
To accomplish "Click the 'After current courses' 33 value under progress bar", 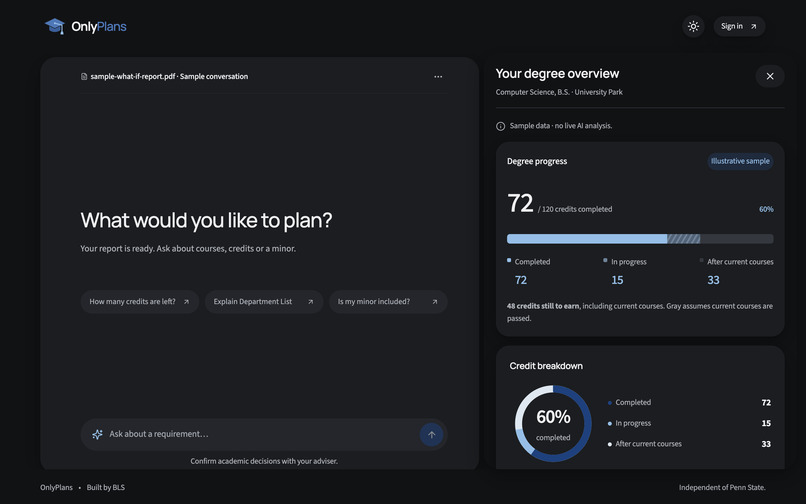I will [713, 280].
